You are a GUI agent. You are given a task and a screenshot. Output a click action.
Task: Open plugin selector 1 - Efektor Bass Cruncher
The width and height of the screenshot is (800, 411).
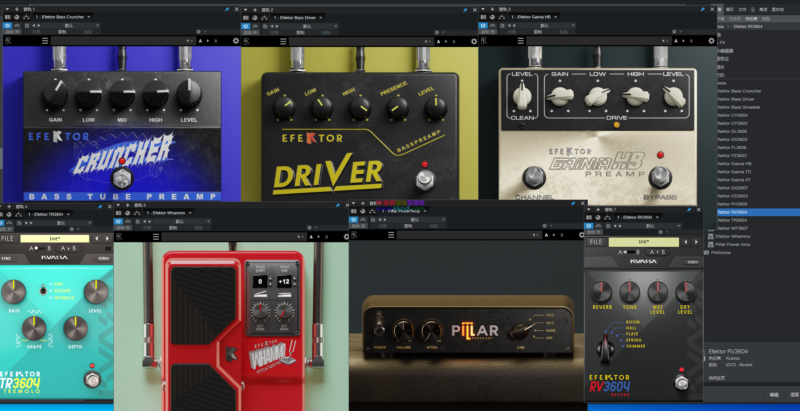point(63,17)
